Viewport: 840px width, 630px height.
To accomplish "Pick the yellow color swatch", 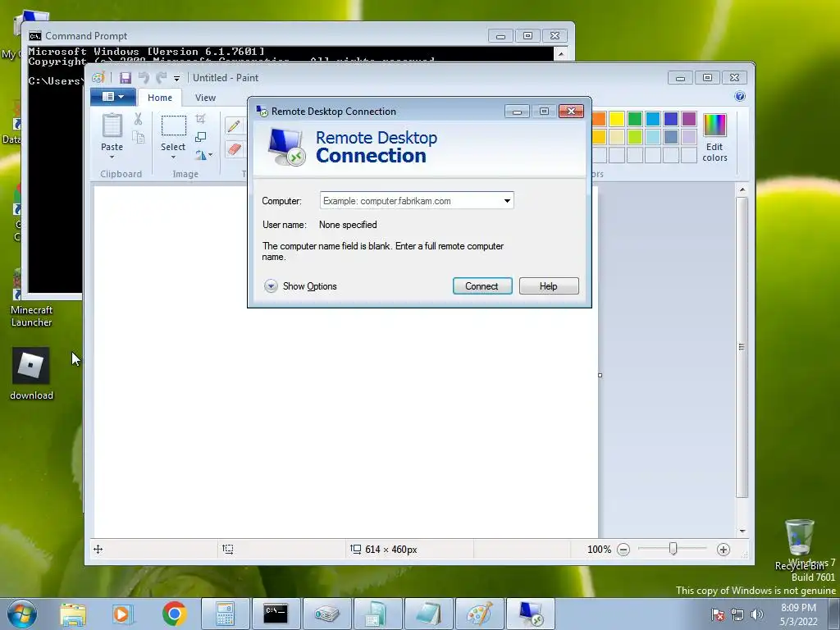I will point(617,119).
